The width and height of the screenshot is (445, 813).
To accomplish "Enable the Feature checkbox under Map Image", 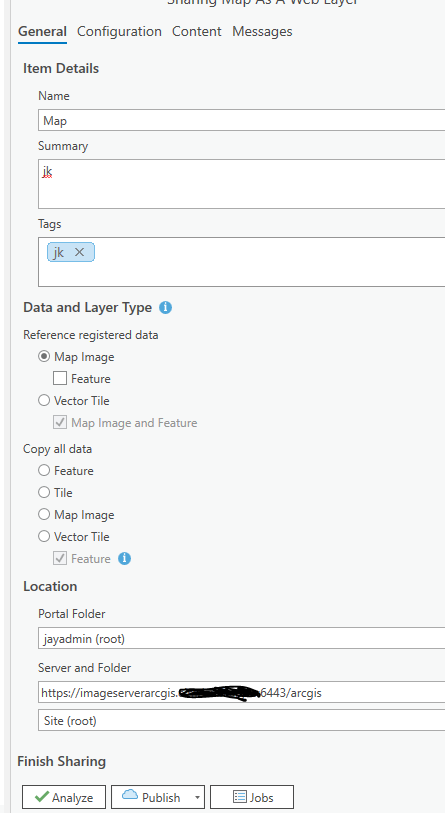I will pyautogui.click(x=60, y=379).
